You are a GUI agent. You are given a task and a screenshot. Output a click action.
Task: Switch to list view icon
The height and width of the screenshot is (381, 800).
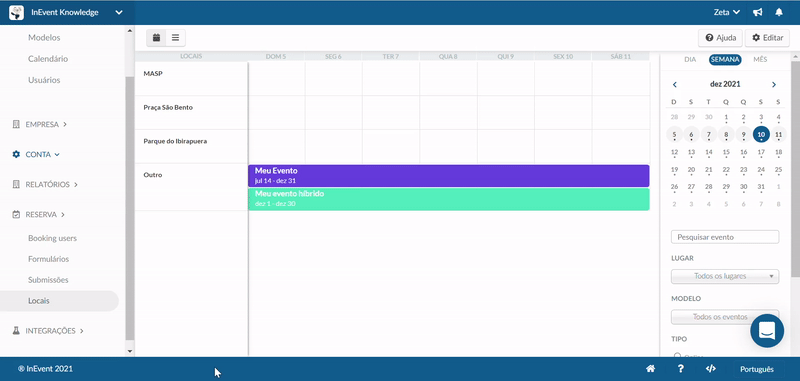[x=176, y=38]
